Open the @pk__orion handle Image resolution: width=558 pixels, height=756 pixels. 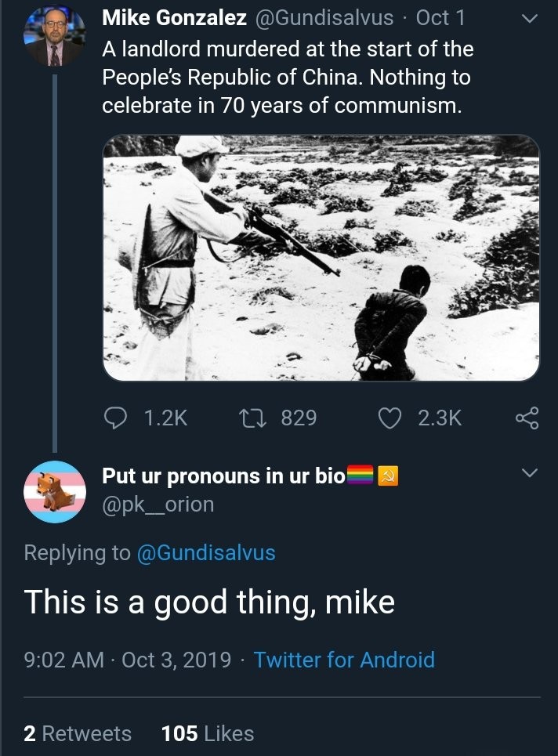tap(158, 505)
